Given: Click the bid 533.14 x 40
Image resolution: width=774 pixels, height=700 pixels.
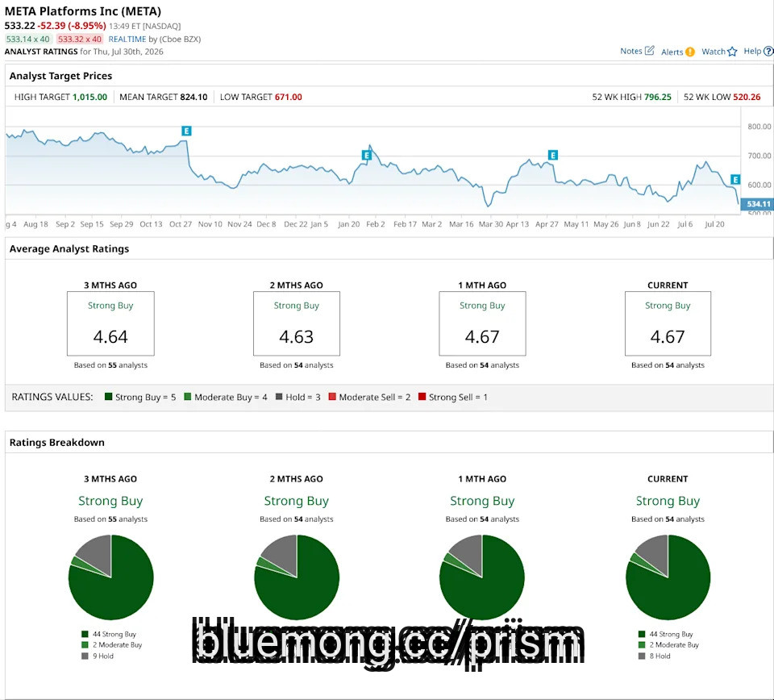Looking at the screenshot, I should tap(27, 39).
